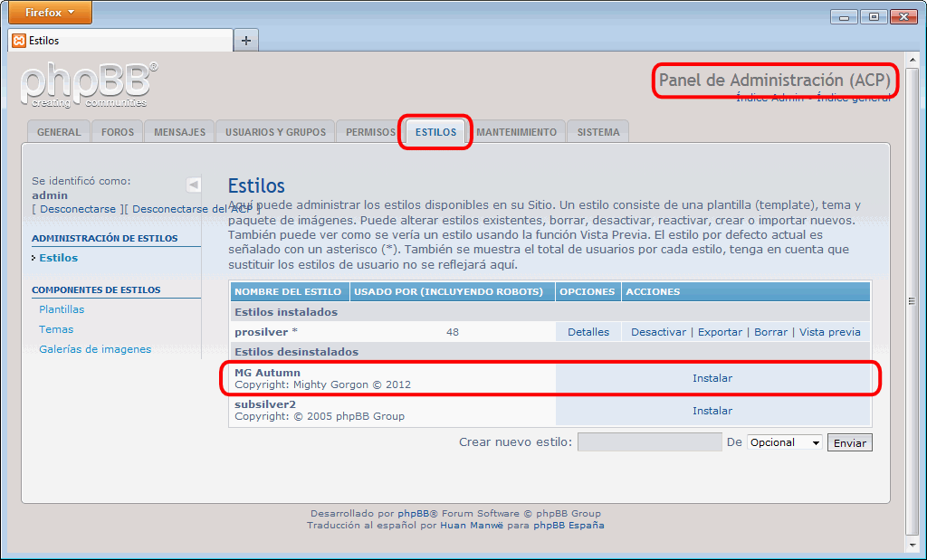
Task: Click the Índice general link
Action: pos(854,98)
